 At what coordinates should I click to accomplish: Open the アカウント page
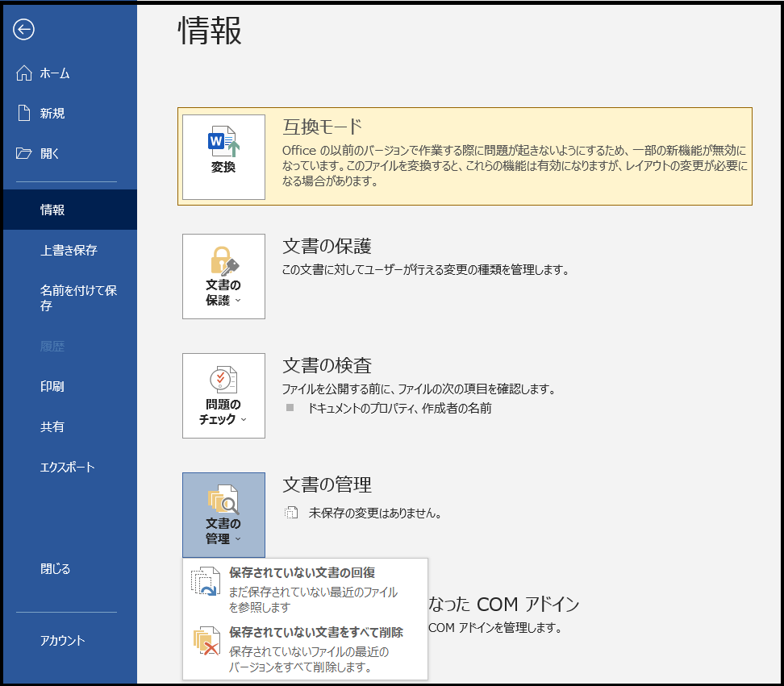(63, 641)
